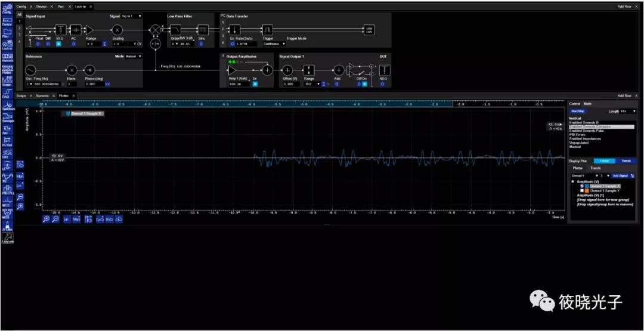Expand the Trigger Continuous dropdown

[274, 44]
